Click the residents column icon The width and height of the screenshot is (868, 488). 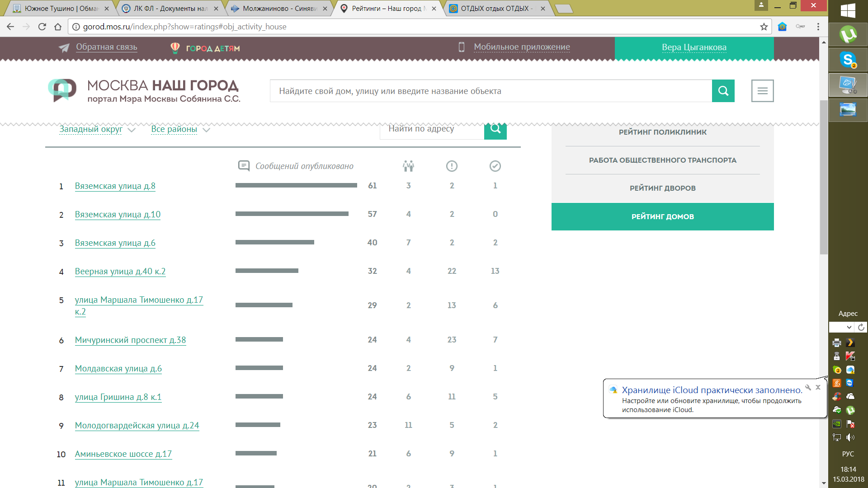pyautogui.click(x=408, y=166)
